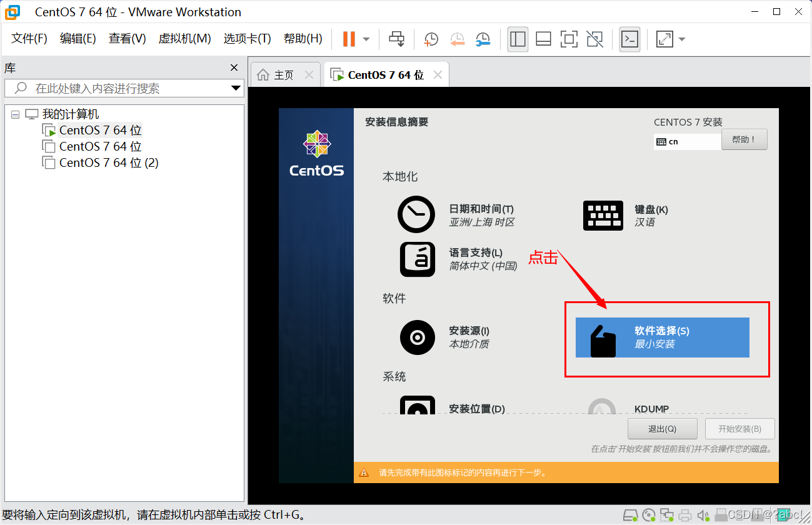Close the 主页 tab
The width and height of the screenshot is (812, 525).
click(x=309, y=75)
